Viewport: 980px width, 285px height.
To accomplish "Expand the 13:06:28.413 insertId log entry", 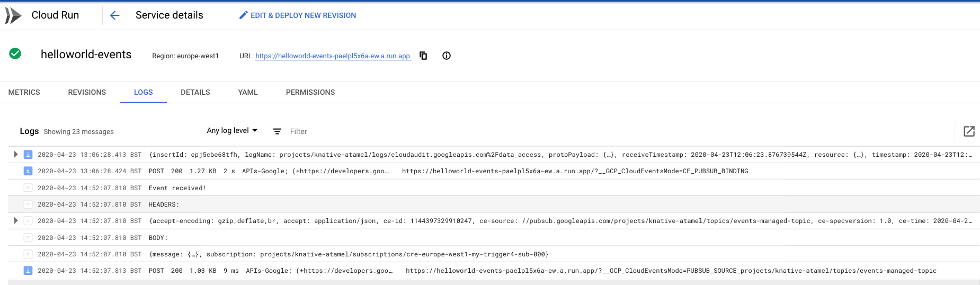I will click(x=16, y=155).
